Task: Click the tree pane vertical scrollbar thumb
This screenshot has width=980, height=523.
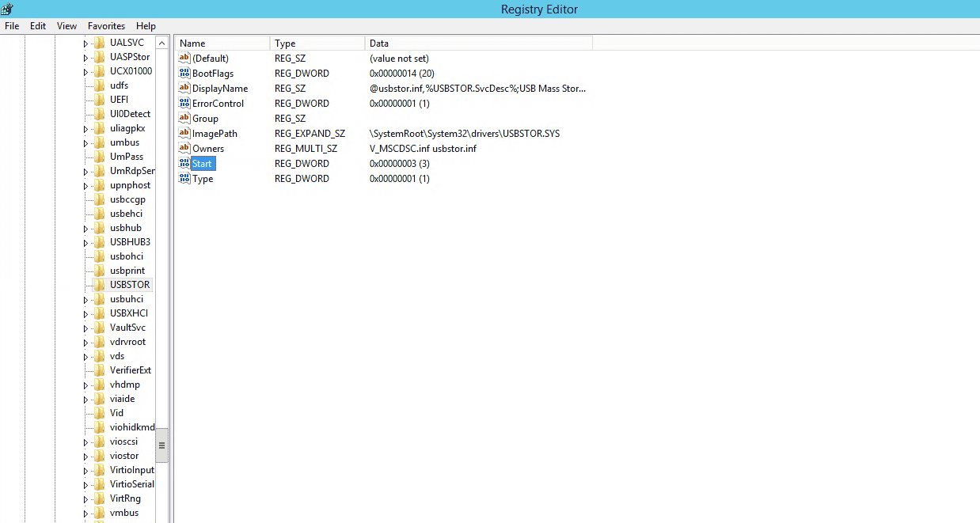Action: [161, 445]
